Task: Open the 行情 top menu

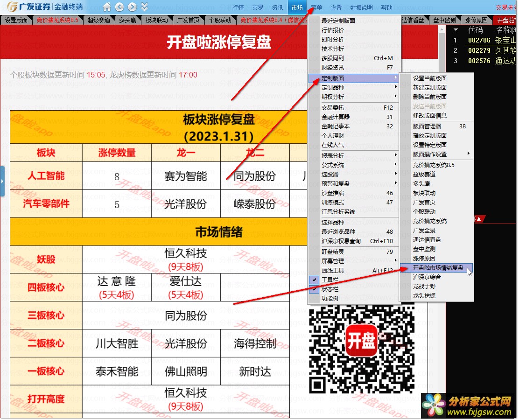Action: [x=238, y=7]
